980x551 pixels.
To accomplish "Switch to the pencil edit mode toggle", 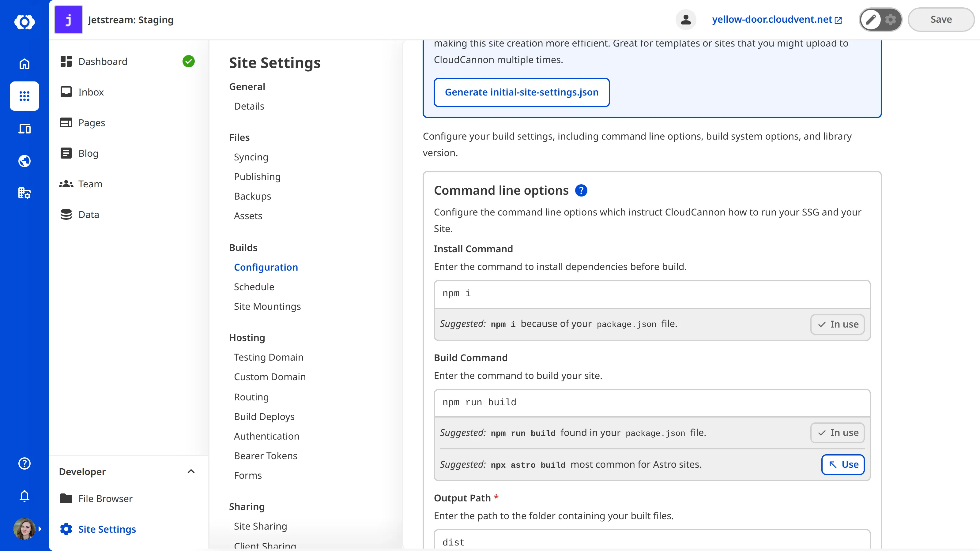I will 870,19.
